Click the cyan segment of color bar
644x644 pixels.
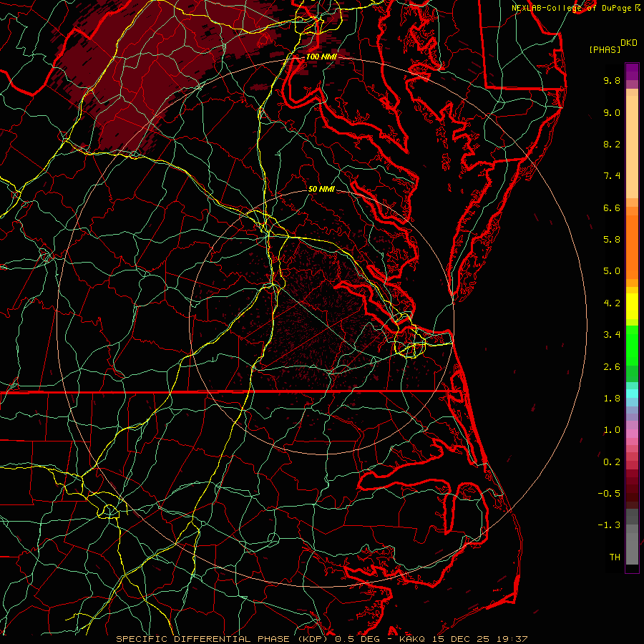coord(632,394)
